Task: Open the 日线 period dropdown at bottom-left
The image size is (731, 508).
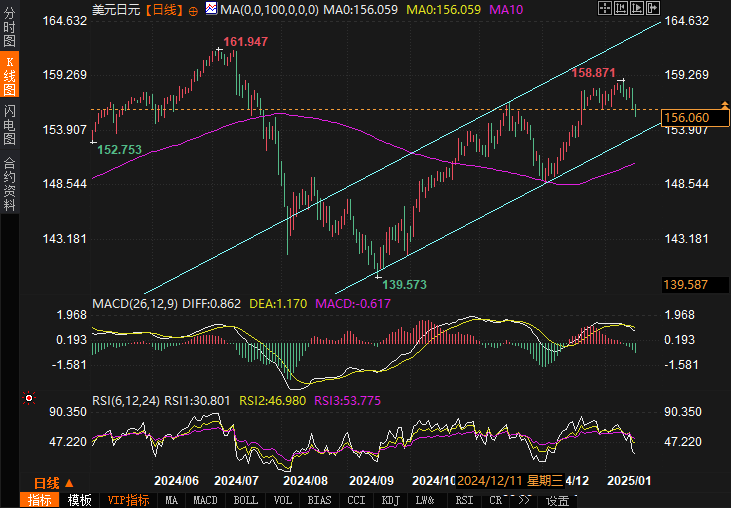Action: [x=53, y=483]
